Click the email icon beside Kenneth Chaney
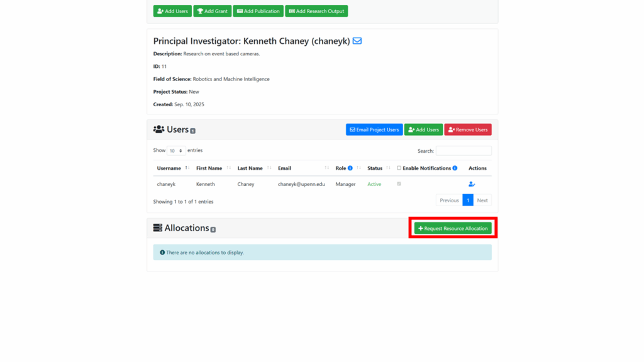The width and height of the screenshot is (644, 362). (357, 41)
